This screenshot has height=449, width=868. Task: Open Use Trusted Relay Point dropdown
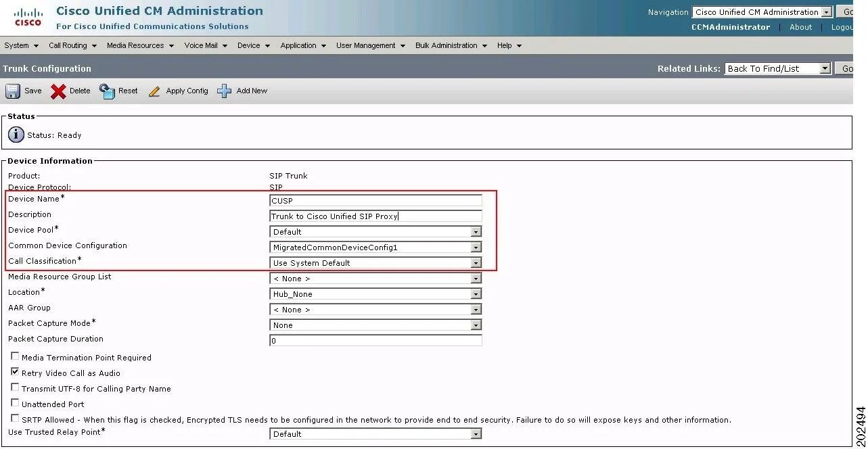(x=375, y=433)
